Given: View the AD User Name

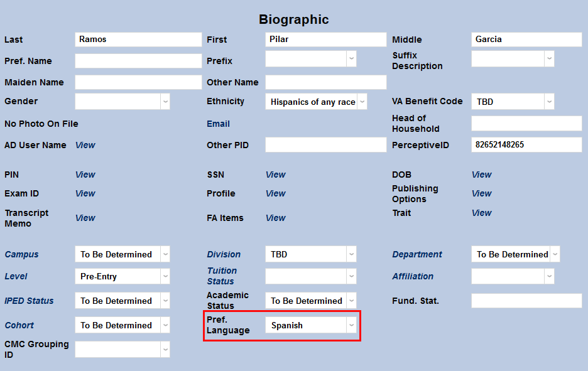Looking at the screenshot, I should tap(85, 145).
